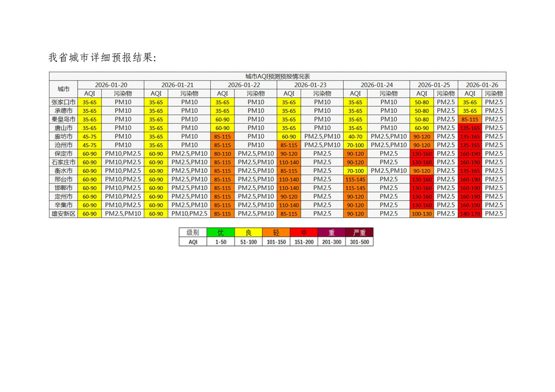Select the 301-500 AQI range legend cell
This screenshot has width=555, height=392.
359,242
